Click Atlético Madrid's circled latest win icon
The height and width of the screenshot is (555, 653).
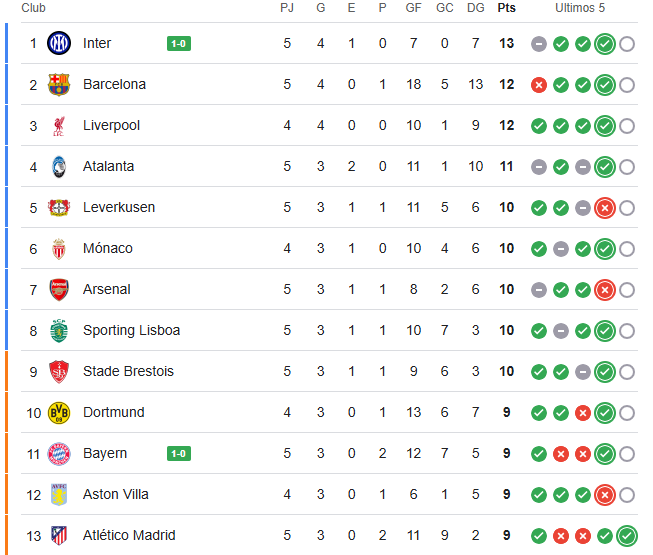627,536
